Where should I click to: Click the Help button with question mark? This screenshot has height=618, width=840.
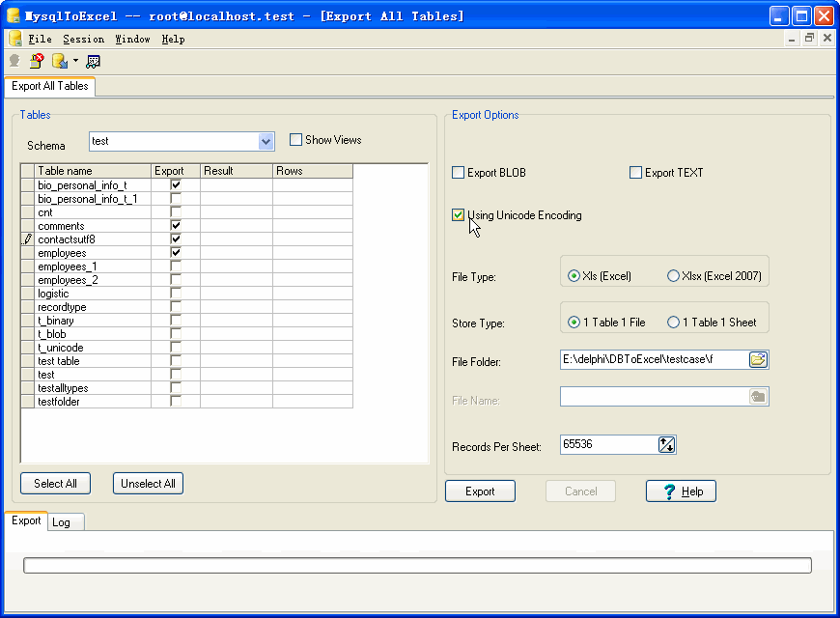tap(681, 492)
